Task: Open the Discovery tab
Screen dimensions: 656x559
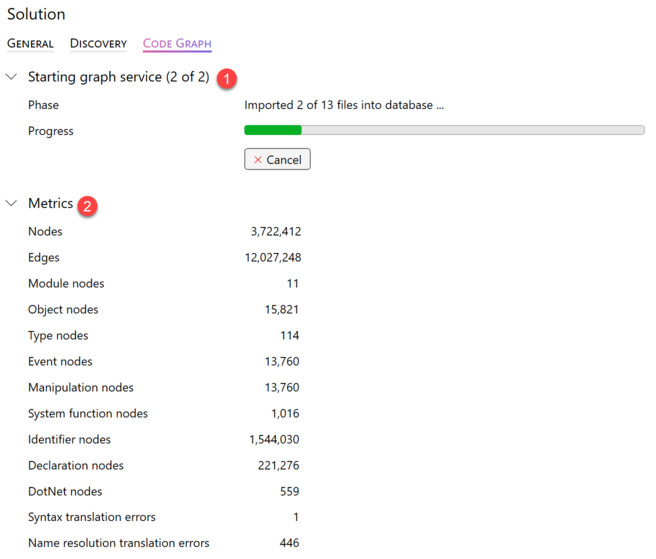Action: coord(98,44)
